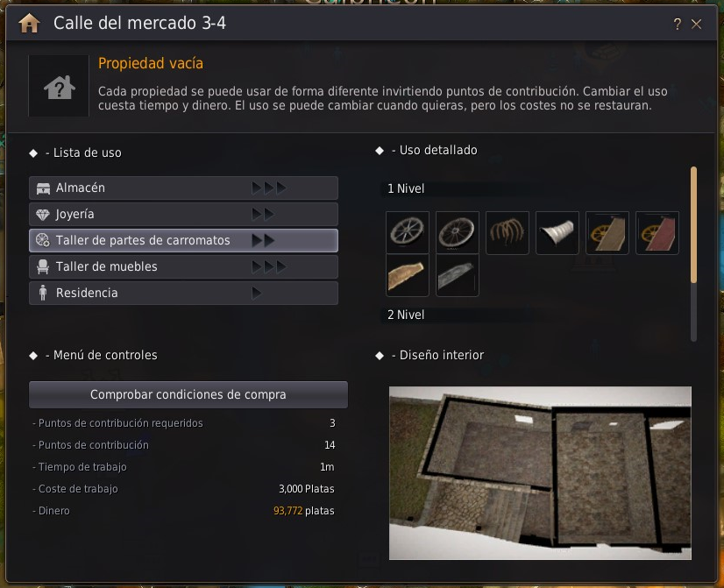
Task: Click the level arrows beside Taller de carromatos
Action: (263, 240)
